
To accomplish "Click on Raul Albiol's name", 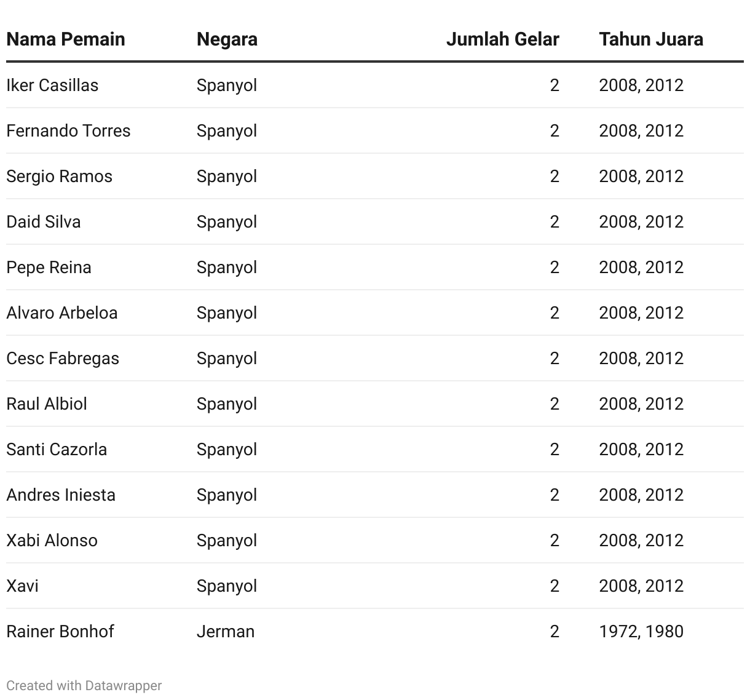I will coord(47,404).
